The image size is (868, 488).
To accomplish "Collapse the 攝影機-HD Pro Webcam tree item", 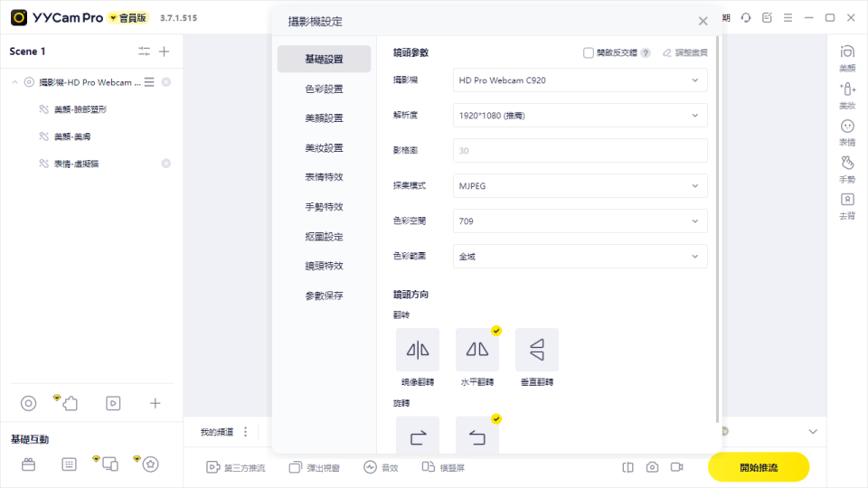I will tap(14, 82).
